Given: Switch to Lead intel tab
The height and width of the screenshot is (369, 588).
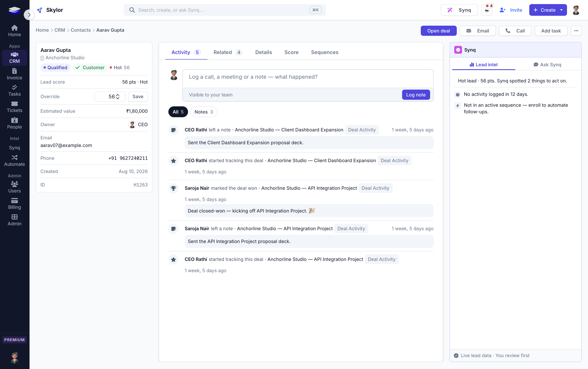Looking at the screenshot, I should 484,65.
